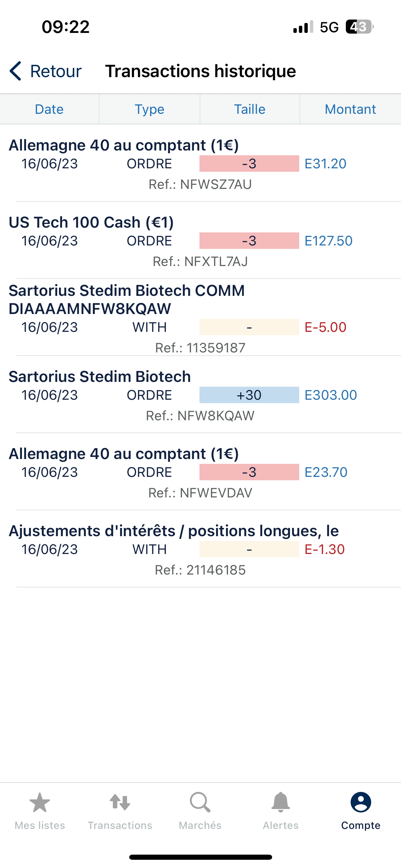The image size is (401, 868).
Task: Tap the battery indicator in status bar
Action: coord(359,27)
